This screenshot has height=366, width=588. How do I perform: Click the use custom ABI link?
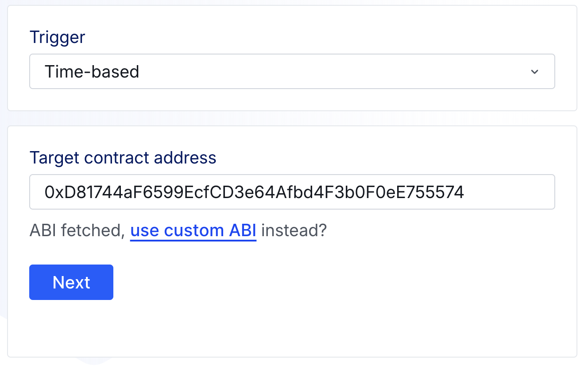(193, 230)
